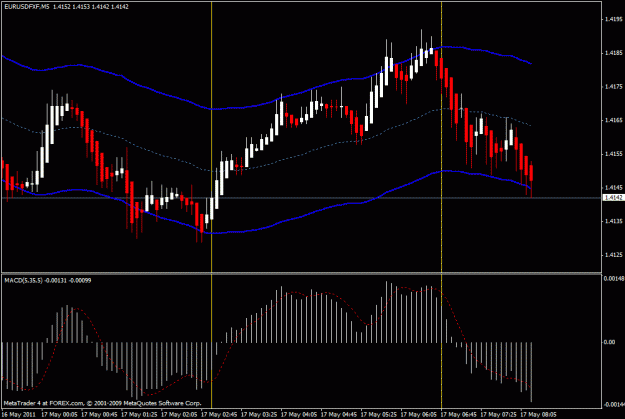Click price level 1.4165 on the scale
Viewport: 625px width, 419px height.
point(614,120)
